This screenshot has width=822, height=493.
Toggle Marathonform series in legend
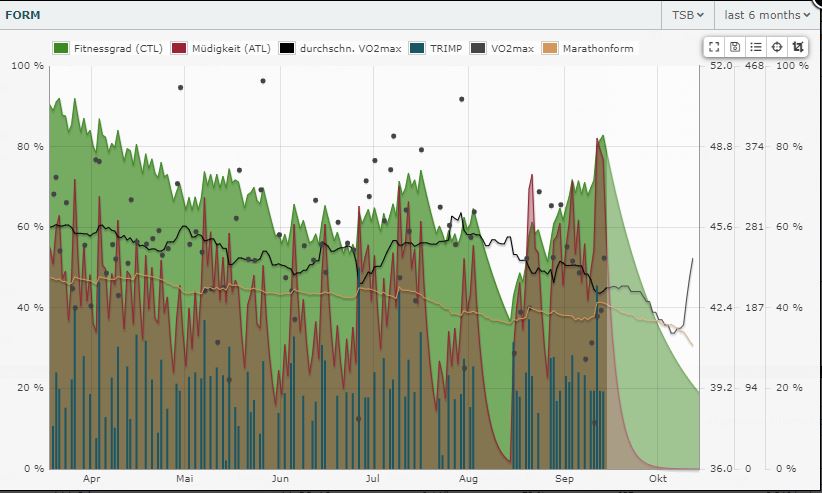click(x=597, y=48)
